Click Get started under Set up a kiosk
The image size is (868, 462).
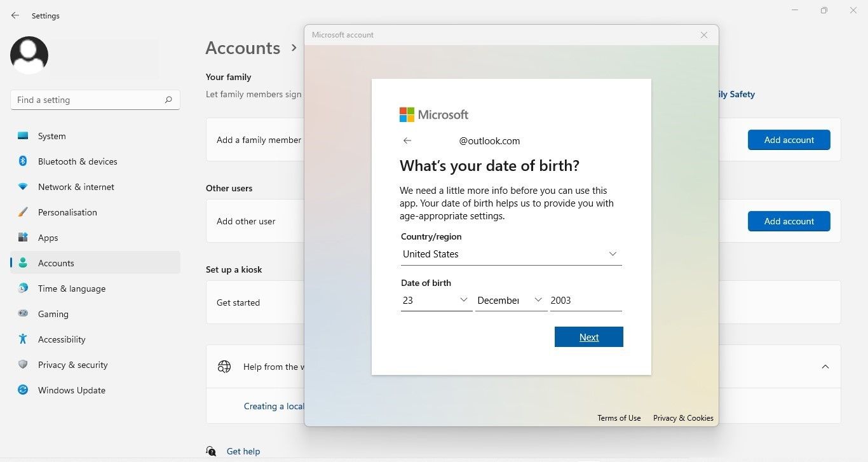(x=238, y=302)
